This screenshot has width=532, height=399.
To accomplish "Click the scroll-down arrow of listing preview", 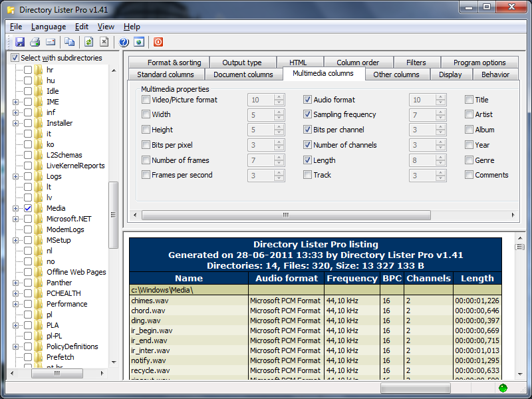I will (520, 374).
